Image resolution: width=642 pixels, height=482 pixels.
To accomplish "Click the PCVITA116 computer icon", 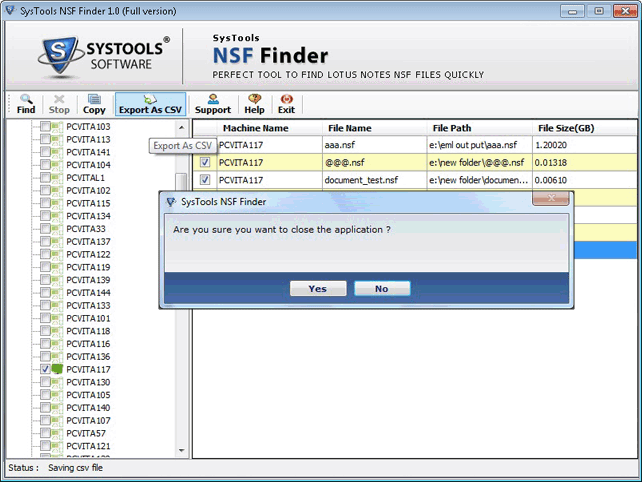I will click(x=57, y=344).
